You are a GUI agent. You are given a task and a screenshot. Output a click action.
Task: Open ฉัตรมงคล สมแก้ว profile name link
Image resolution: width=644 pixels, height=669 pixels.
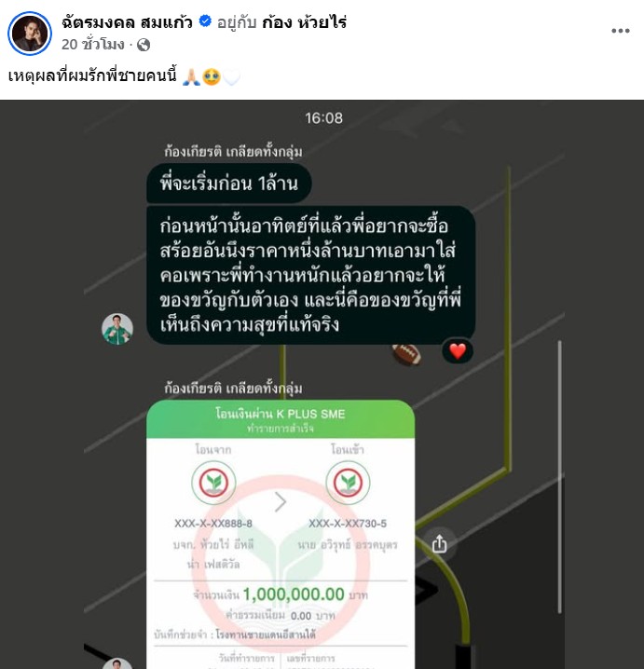coord(127,21)
